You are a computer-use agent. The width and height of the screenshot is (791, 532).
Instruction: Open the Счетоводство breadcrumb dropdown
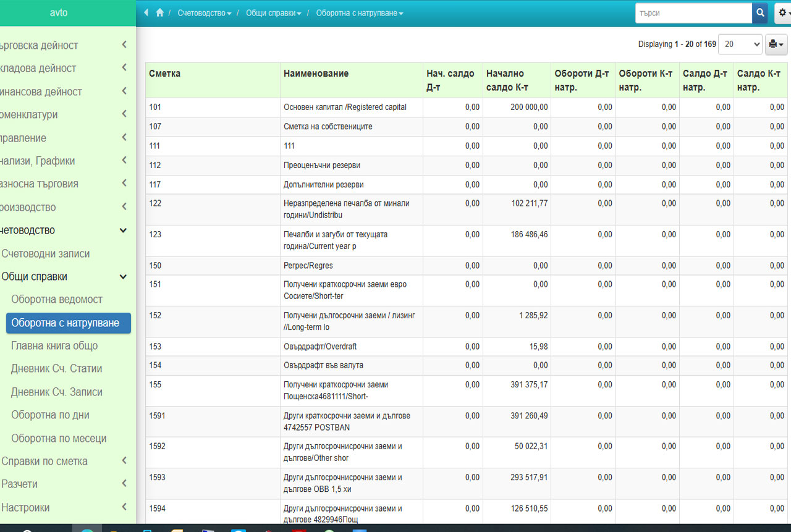205,13
